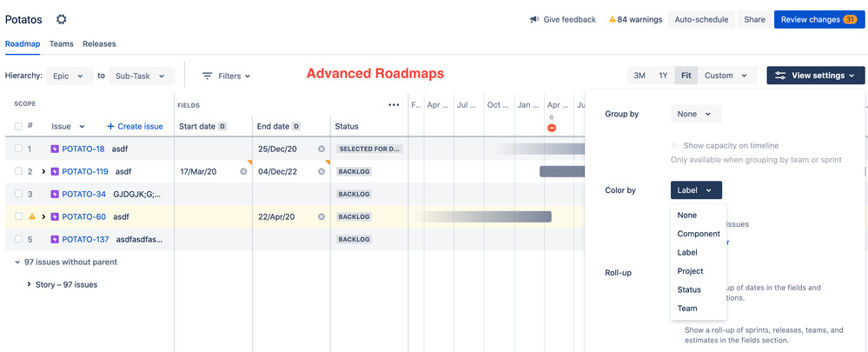Screen dimensions: 868x352
Task: Click the epic icon of POTATO-34
Action: point(55,195)
